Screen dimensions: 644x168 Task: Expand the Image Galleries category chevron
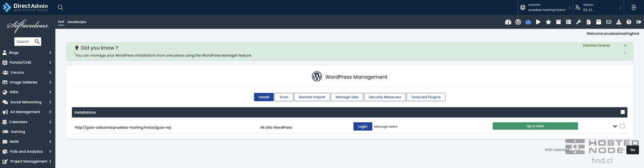point(50,82)
